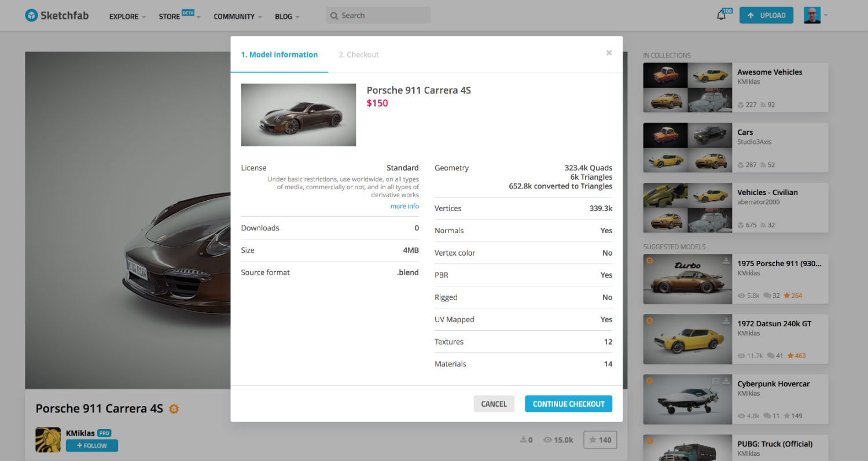The width and height of the screenshot is (868, 461).
Task: Click the $150 price label
Action: [x=377, y=103]
